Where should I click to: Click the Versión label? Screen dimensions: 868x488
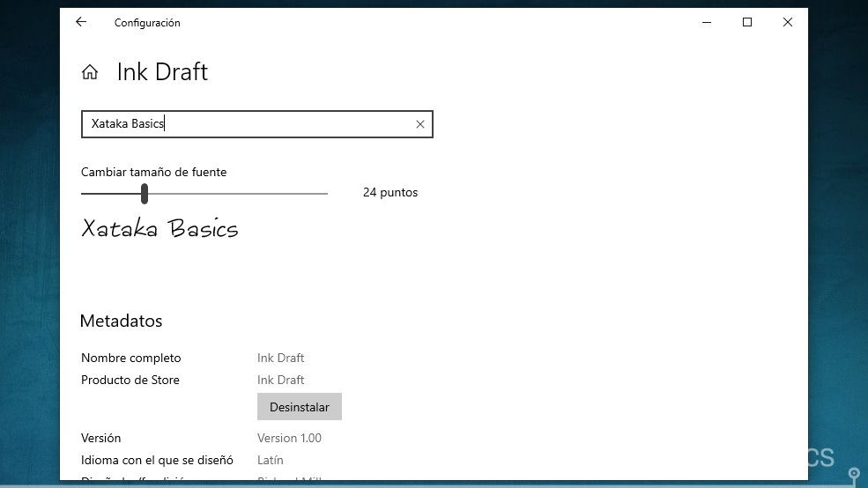point(100,438)
